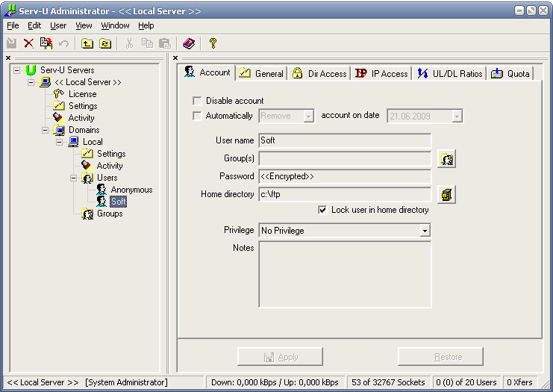
Task: Click inside the Notes text area
Action: [x=345, y=274]
